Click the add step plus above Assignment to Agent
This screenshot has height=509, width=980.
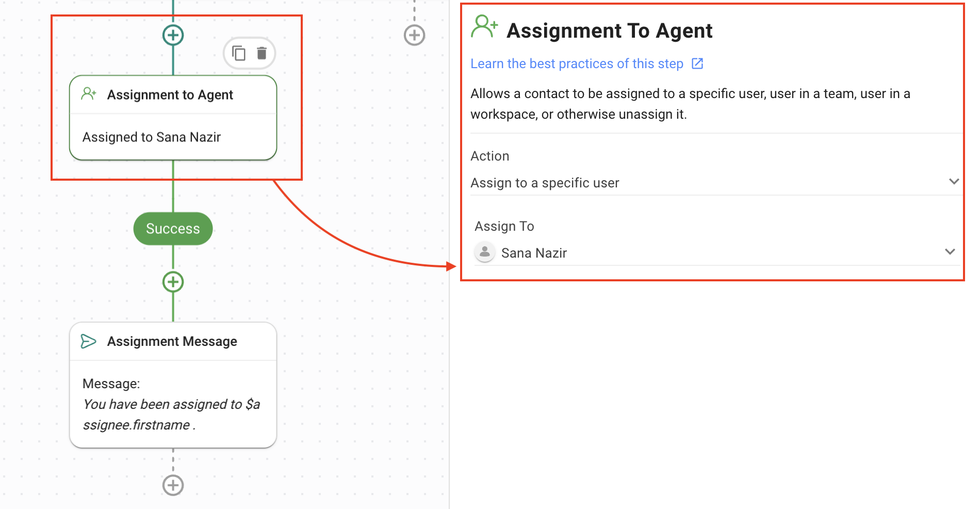pyautogui.click(x=173, y=35)
